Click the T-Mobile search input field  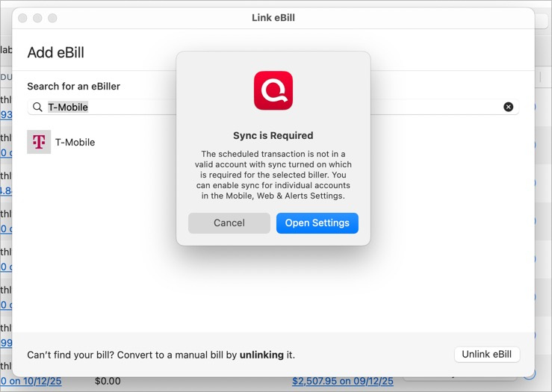273,107
